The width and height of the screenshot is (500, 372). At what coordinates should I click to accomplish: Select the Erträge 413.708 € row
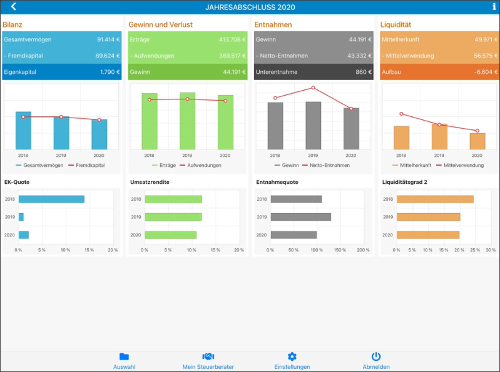pos(188,40)
